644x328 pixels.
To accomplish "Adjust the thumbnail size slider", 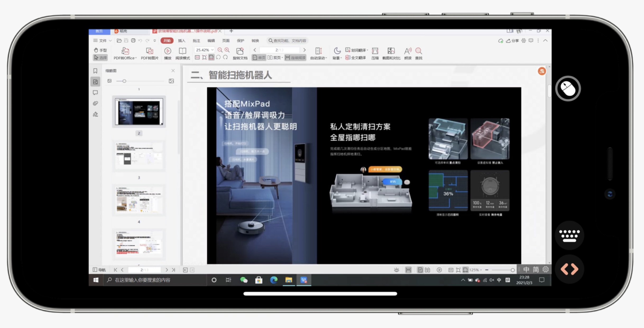I will pos(124,81).
